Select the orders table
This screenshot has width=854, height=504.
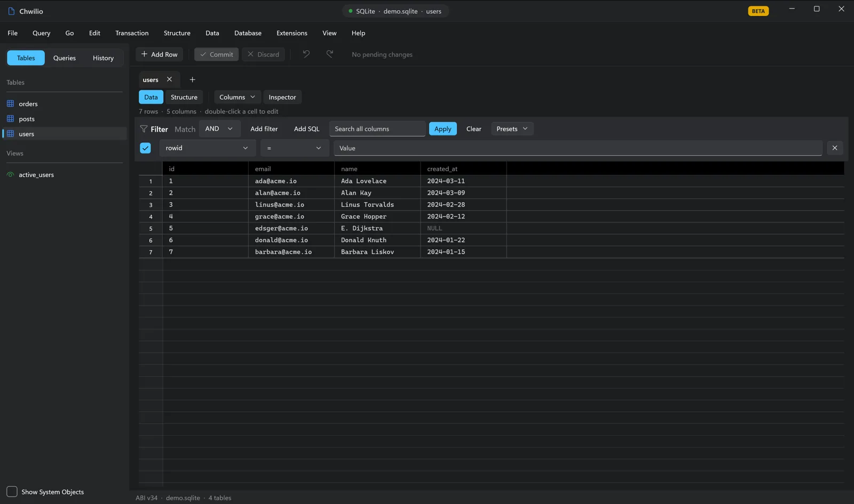[64, 103]
